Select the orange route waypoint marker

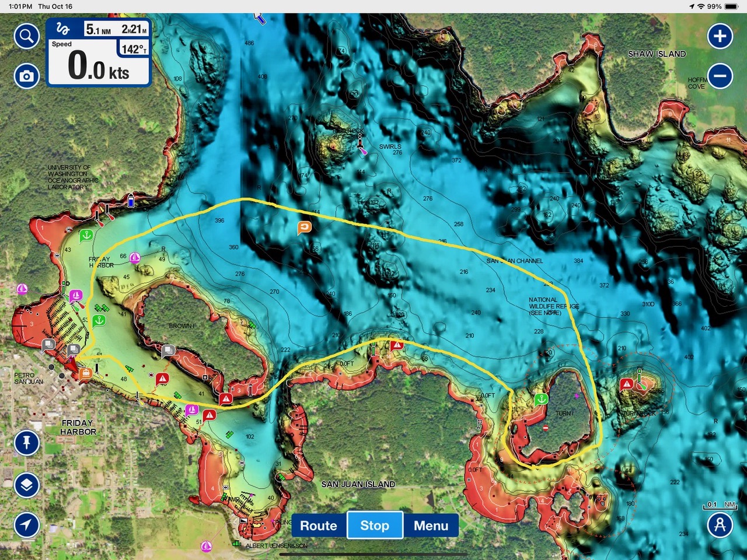(304, 227)
